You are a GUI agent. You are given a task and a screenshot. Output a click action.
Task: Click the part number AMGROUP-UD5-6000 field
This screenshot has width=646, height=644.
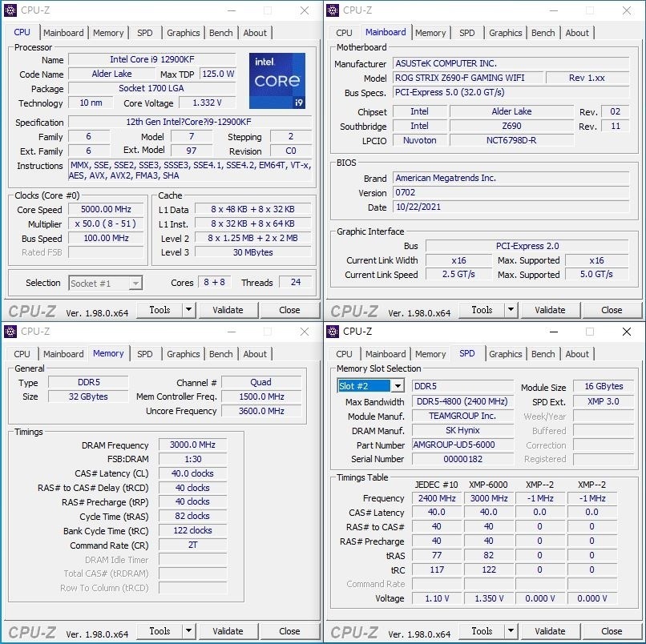(x=462, y=445)
